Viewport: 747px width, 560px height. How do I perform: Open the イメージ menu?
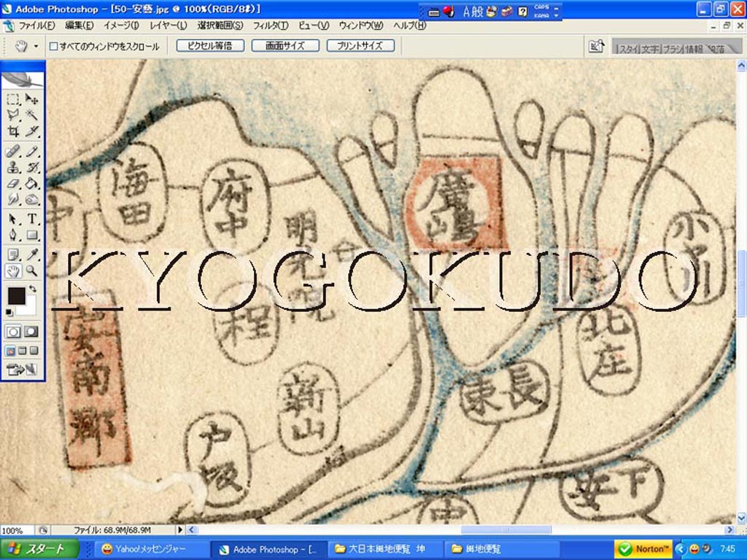tap(122, 26)
